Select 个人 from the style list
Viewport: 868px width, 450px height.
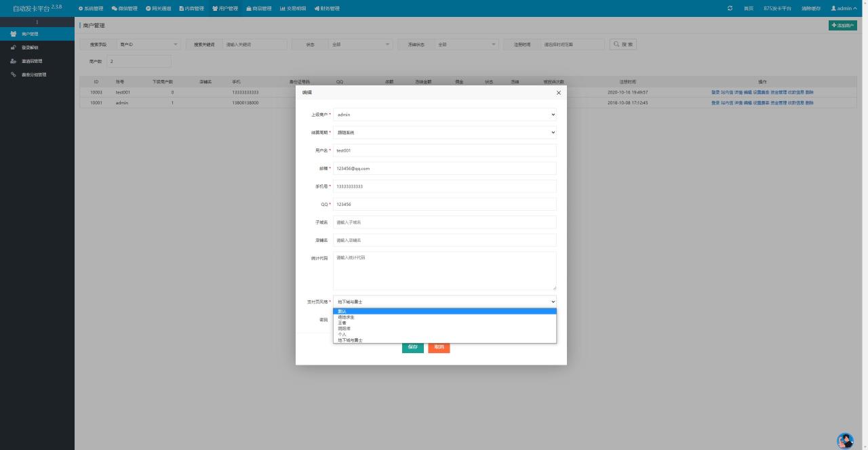coord(445,334)
